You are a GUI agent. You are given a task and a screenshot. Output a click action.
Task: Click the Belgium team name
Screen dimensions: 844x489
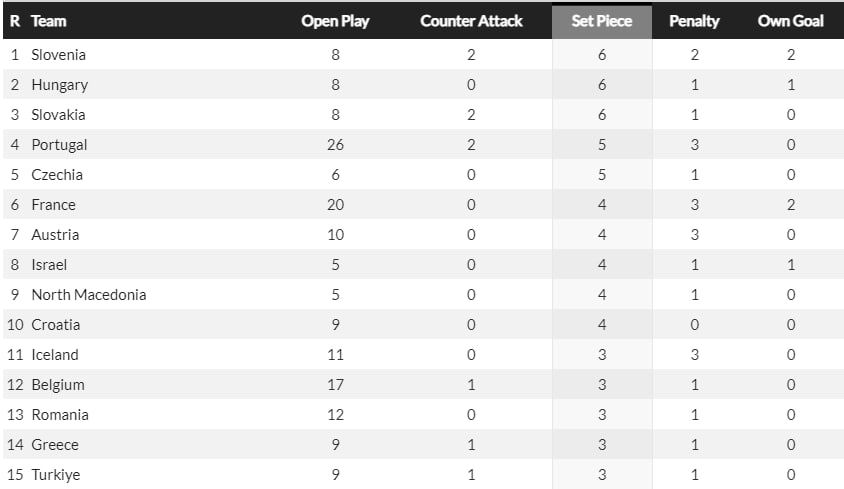(x=58, y=385)
